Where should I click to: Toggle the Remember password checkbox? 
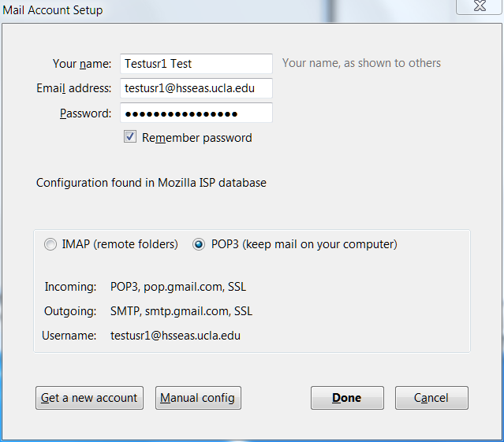pyautogui.click(x=130, y=137)
